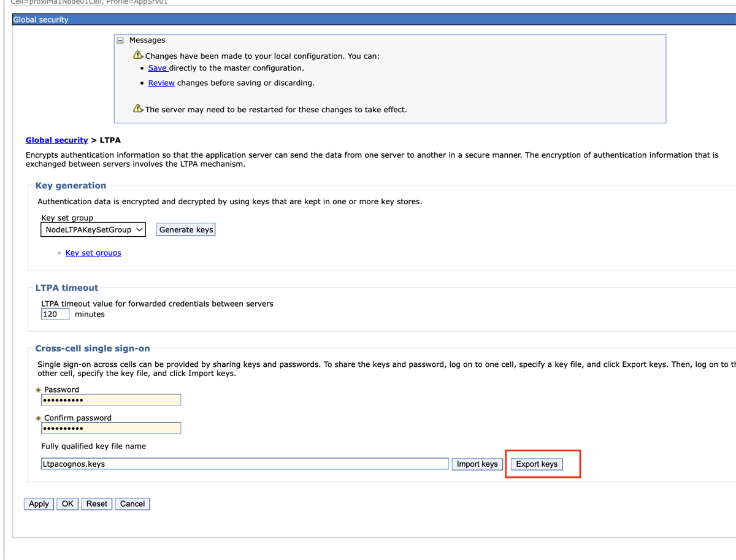
Task: Click the required asterisk icon beside Password
Action: pyautogui.click(x=38, y=390)
